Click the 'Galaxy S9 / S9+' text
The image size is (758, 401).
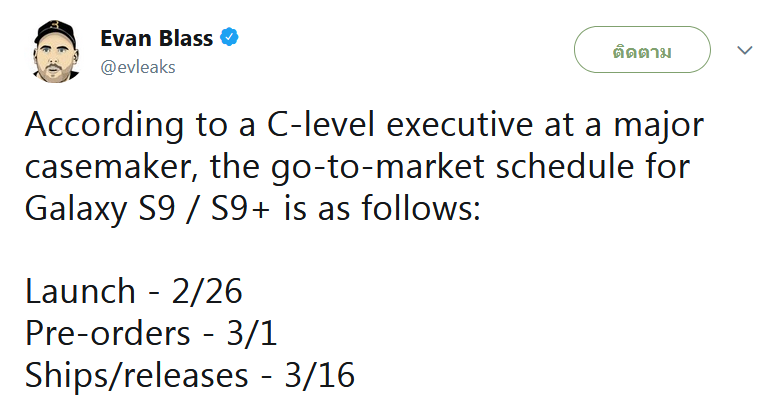click(147, 209)
